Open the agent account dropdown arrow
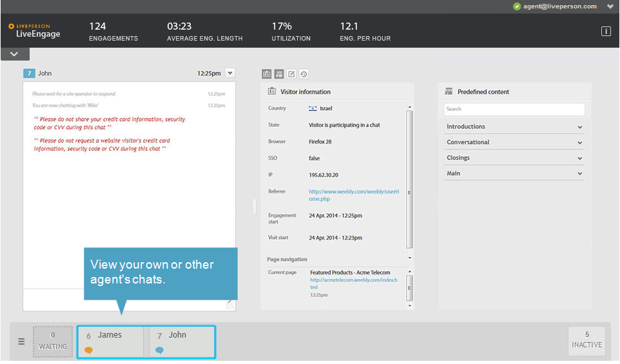This screenshot has height=364, width=620. (610, 6)
